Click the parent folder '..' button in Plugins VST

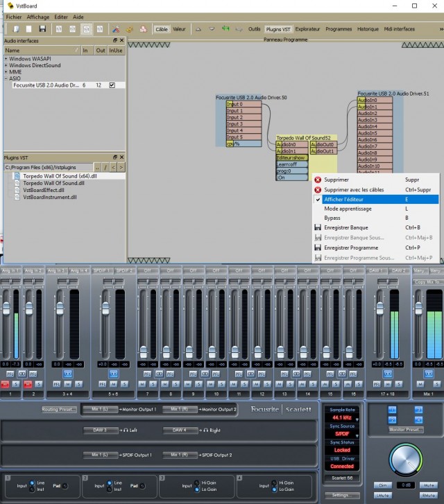(x=98, y=167)
